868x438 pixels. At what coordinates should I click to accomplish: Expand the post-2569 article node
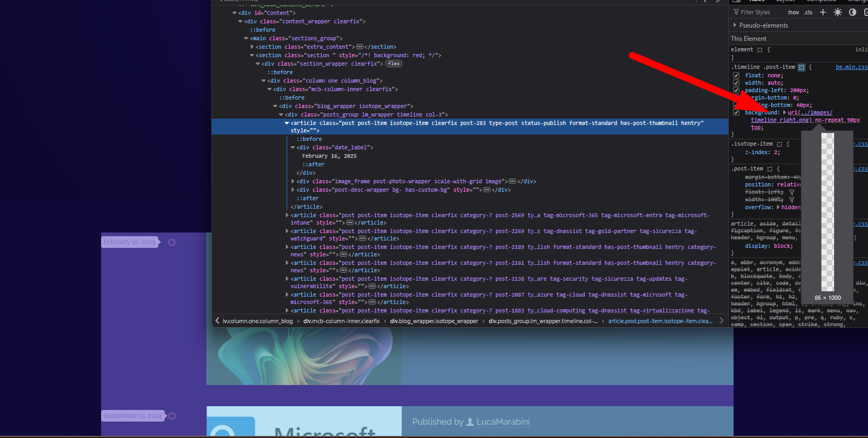coord(287,216)
